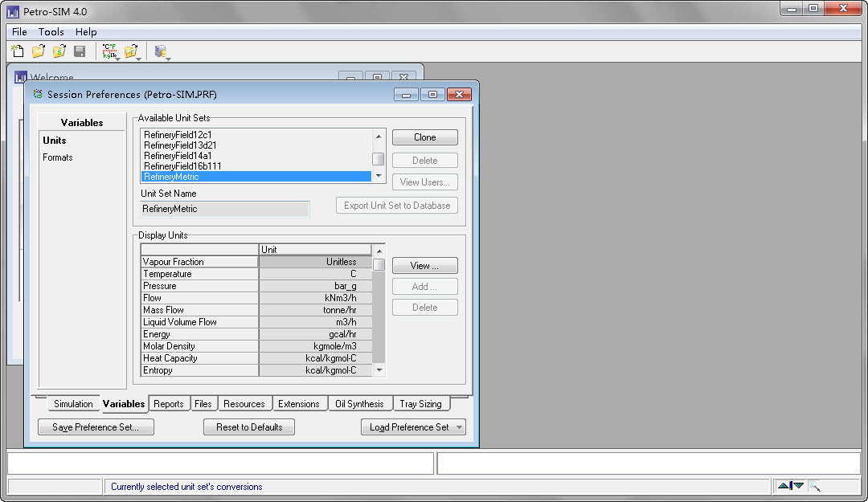Select the Liquid Volume Flow row label
Image resolution: width=868 pixels, height=502 pixels.
[200, 322]
